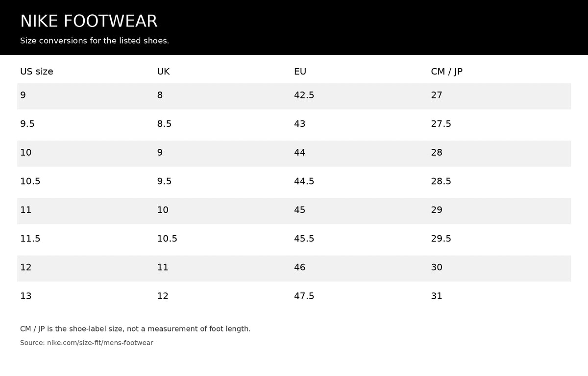Viewport: 588px width, 376px height.
Task: Click the EU 47.5 cell
Action: tap(360, 296)
